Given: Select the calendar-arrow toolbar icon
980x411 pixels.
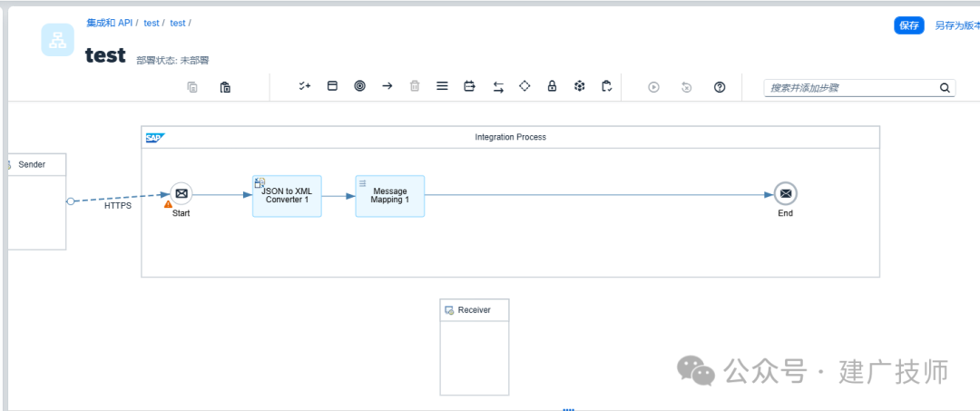Looking at the screenshot, I should 469,87.
